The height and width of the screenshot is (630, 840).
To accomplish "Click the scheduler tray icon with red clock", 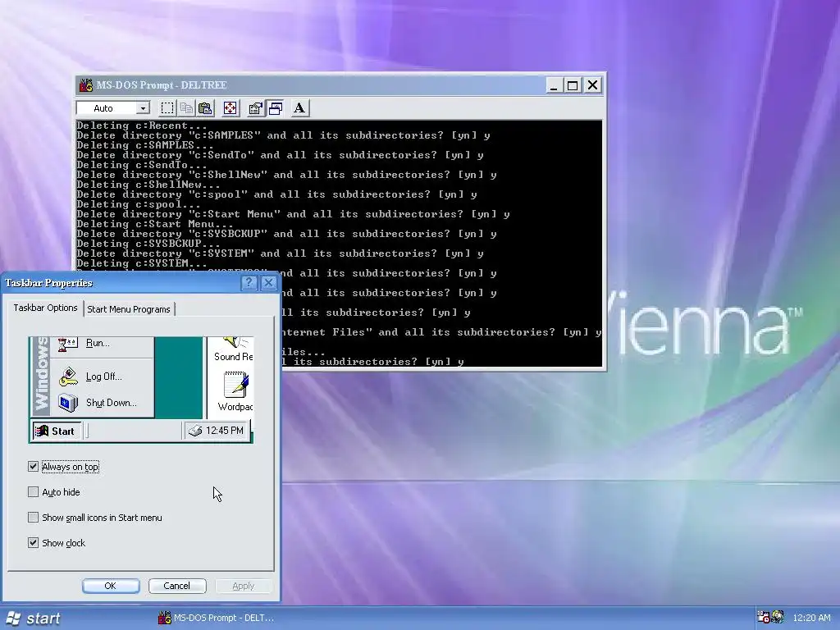I will click(763, 618).
